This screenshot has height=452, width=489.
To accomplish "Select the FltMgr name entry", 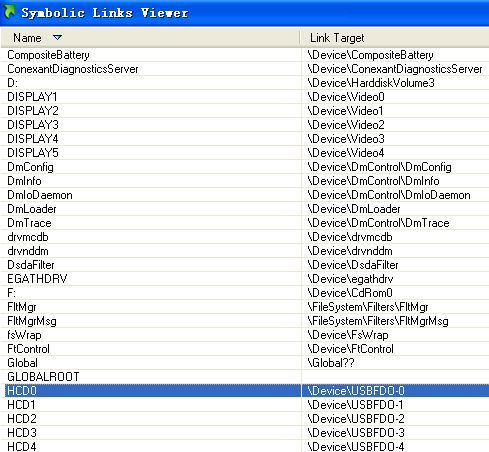I will point(22,307).
